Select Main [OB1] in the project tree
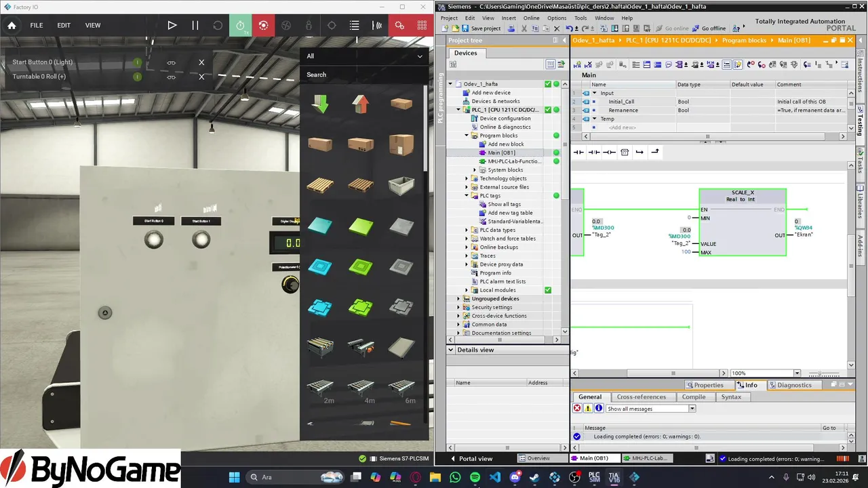 (x=501, y=152)
